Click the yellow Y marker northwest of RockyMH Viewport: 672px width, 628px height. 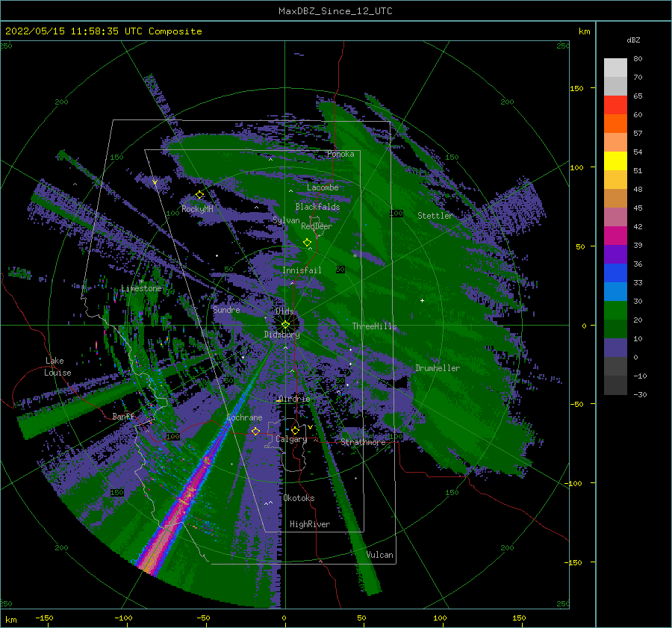(155, 182)
